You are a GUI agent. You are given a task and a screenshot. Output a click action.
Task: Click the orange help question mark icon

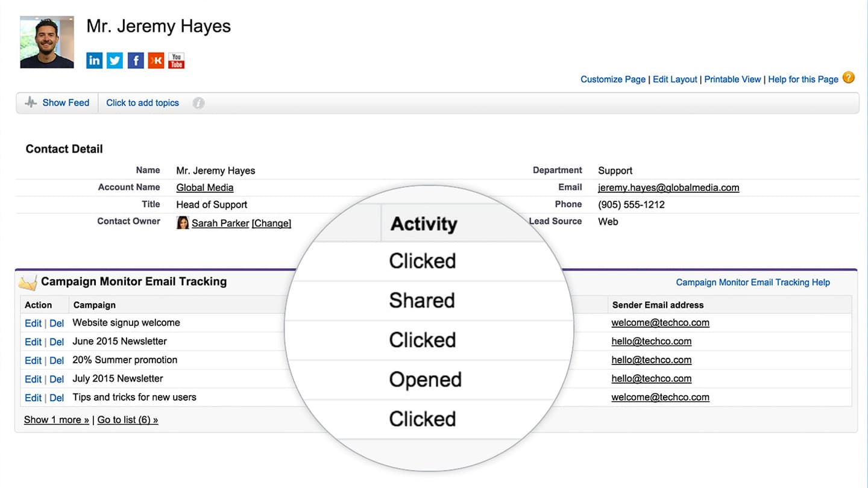(x=849, y=78)
